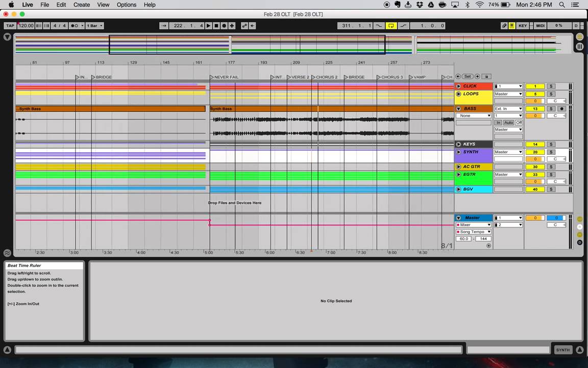Open the File menu
Viewport: 588px width, 368px height.
pos(44,5)
